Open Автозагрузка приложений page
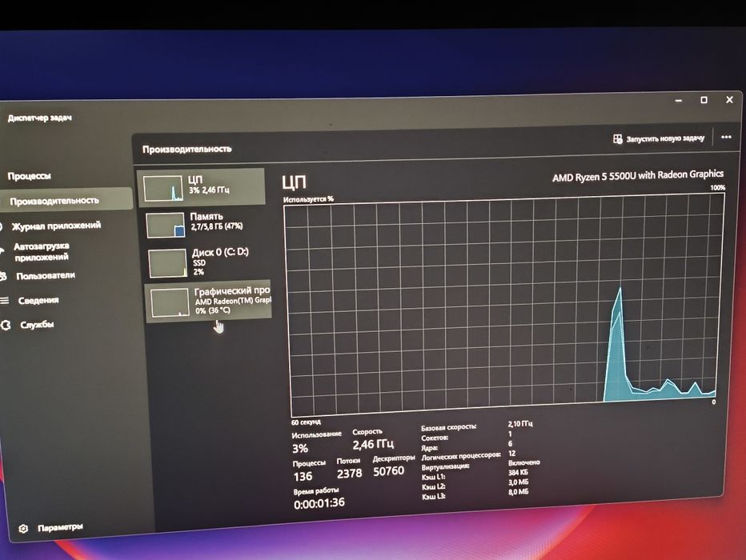The image size is (746, 560). click(x=41, y=251)
